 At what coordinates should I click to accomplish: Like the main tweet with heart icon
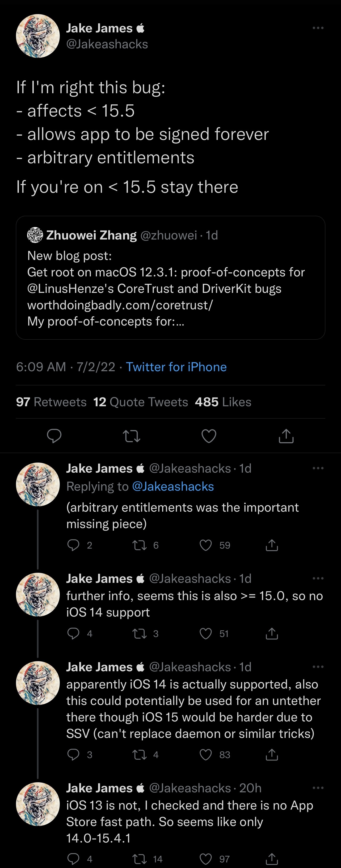coord(209,436)
